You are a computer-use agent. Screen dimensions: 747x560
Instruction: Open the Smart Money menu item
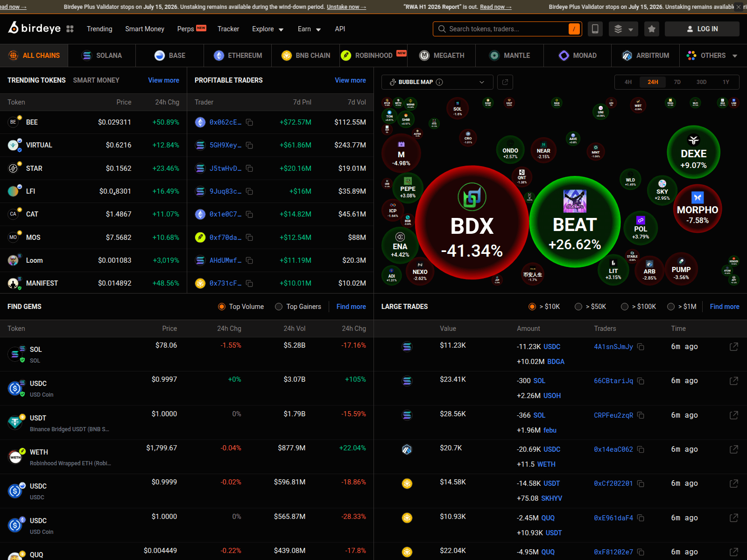point(145,29)
